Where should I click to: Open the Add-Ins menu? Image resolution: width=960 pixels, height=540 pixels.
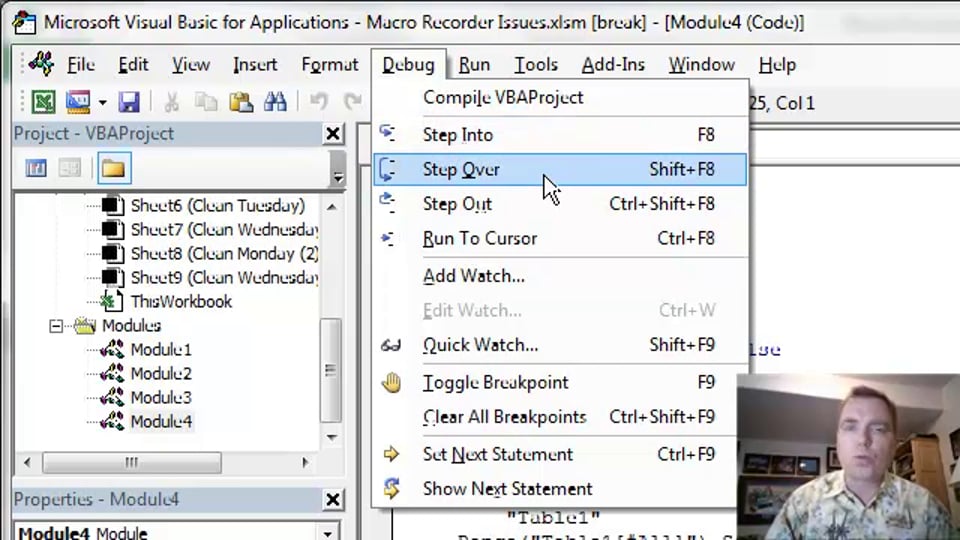point(613,64)
